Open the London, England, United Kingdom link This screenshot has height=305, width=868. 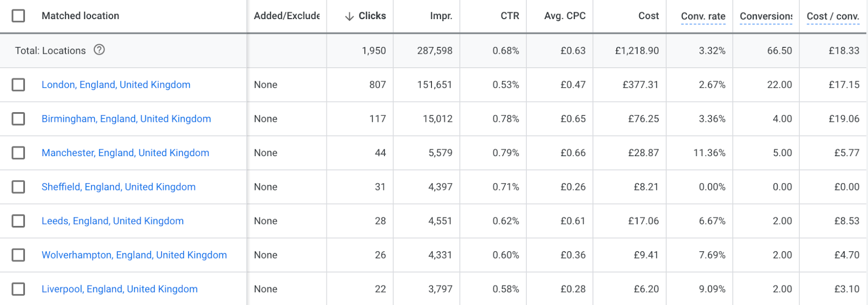[116, 85]
